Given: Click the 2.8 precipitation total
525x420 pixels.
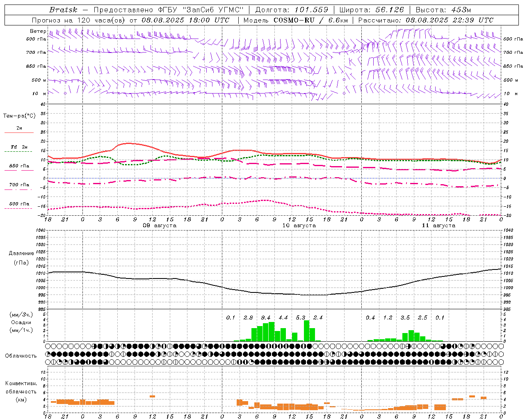Looking at the screenshot, I should click(x=248, y=317).
